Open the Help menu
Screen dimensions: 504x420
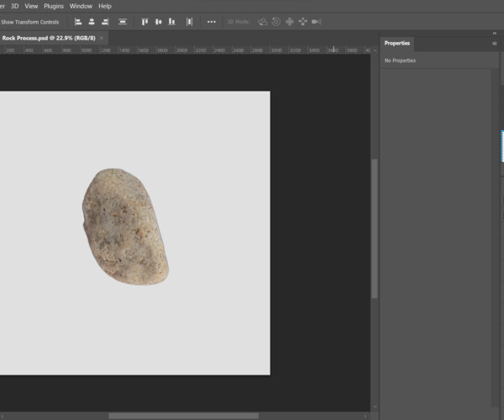click(x=105, y=6)
